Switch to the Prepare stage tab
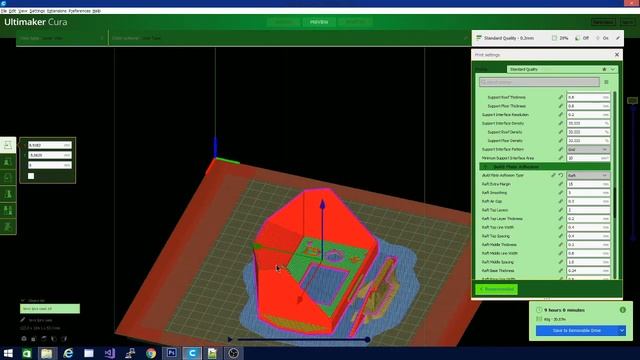Image resolution: width=640 pixels, height=360 pixels. [x=283, y=22]
